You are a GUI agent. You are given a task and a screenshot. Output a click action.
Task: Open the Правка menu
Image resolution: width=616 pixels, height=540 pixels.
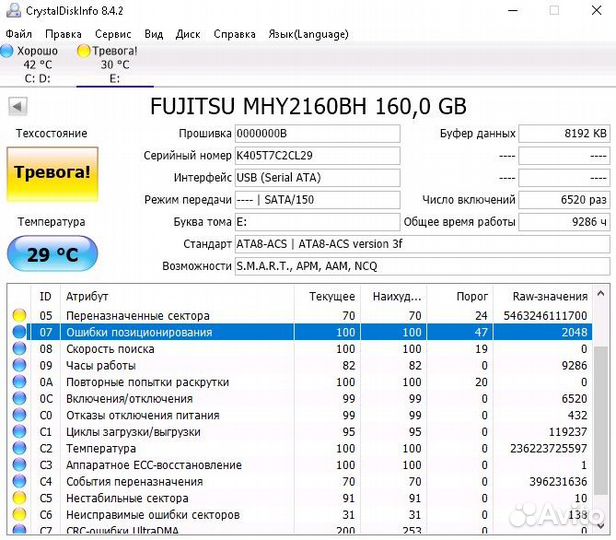click(63, 34)
